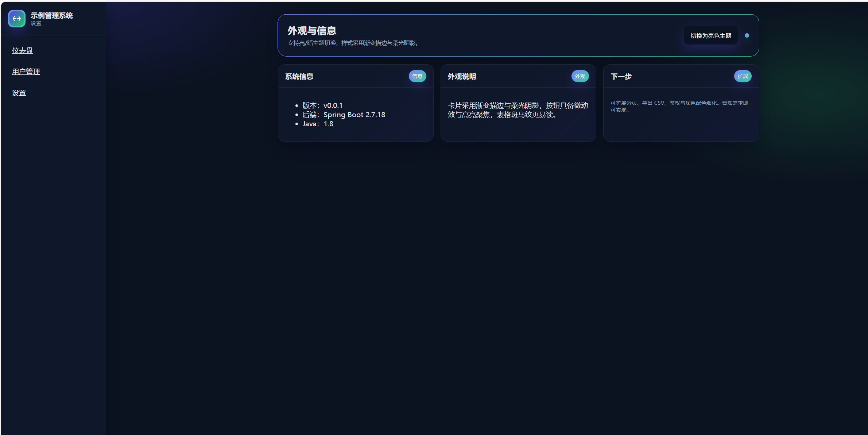Click the 下一步 card title
This screenshot has width=868, height=435.
pos(621,76)
